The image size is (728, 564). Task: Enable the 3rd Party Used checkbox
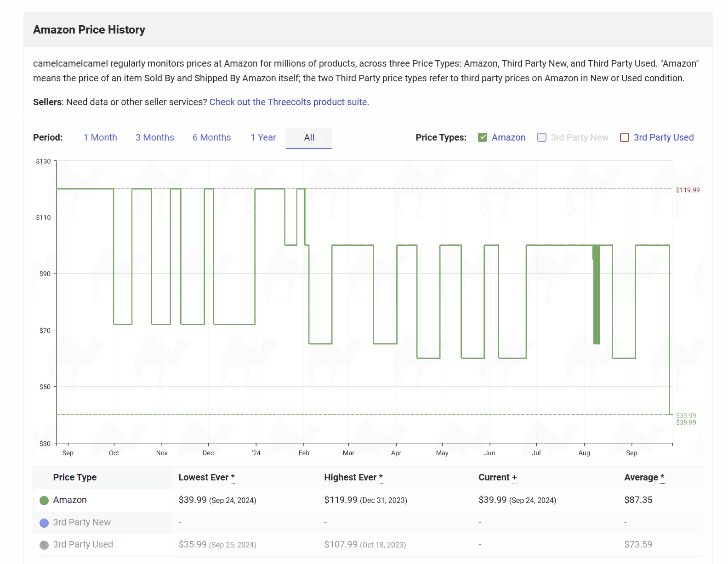(x=625, y=137)
